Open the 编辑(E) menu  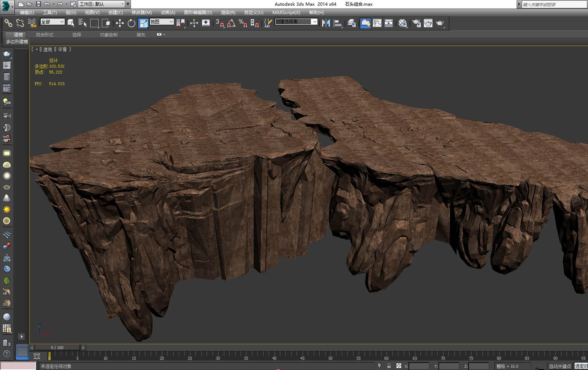27,12
